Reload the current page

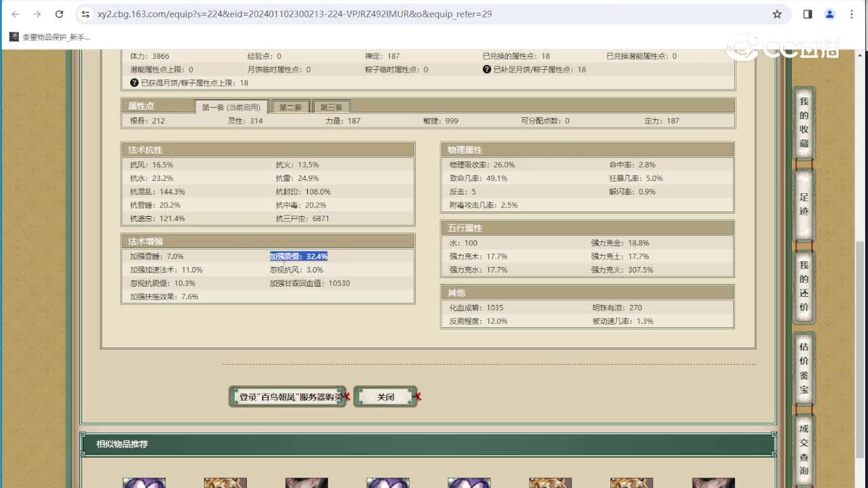coord(59,14)
